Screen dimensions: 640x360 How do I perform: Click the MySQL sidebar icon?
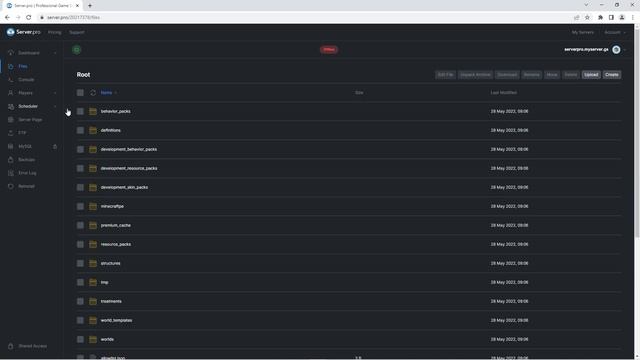pyautogui.click(x=11, y=146)
